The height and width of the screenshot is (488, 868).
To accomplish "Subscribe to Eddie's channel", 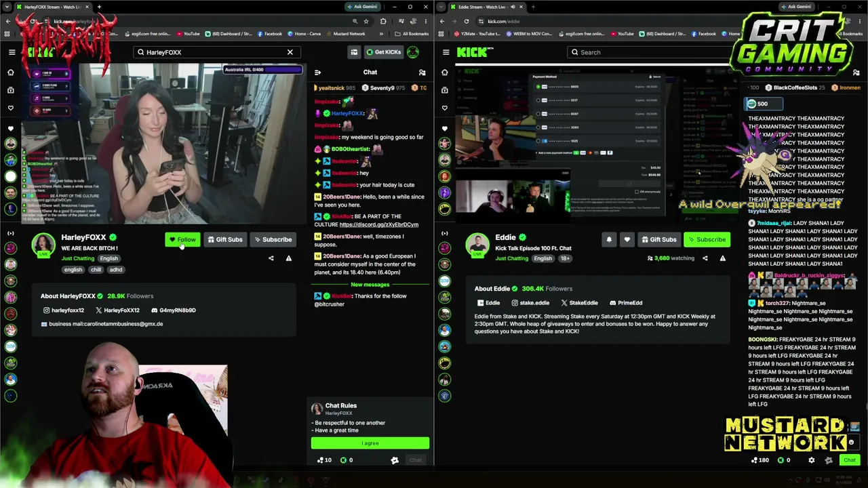I will pos(707,239).
